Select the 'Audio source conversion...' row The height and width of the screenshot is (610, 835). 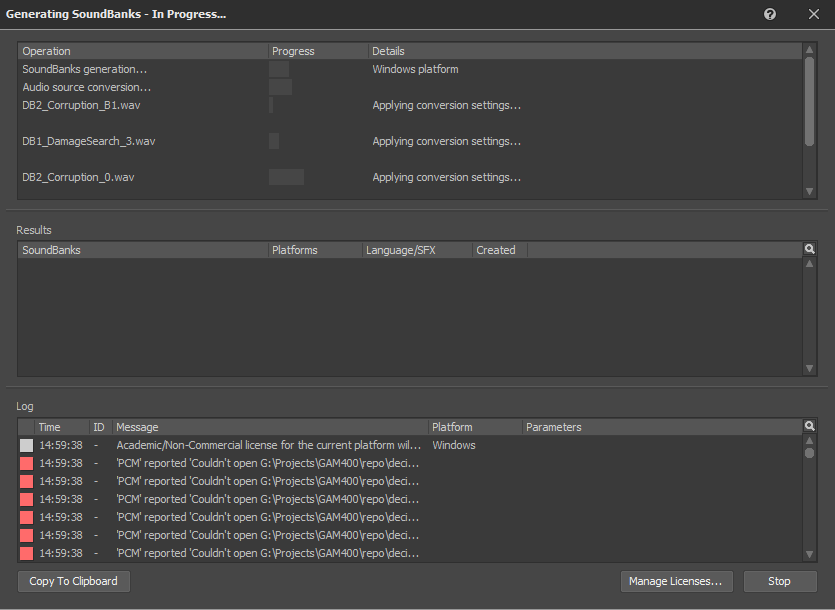pyautogui.click(x=410, y=87)
